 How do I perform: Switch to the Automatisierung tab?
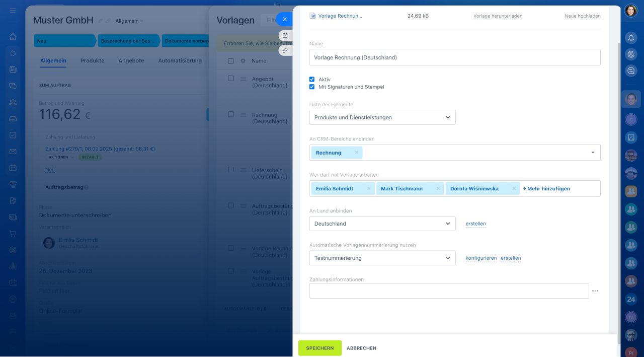coord(180,60)
